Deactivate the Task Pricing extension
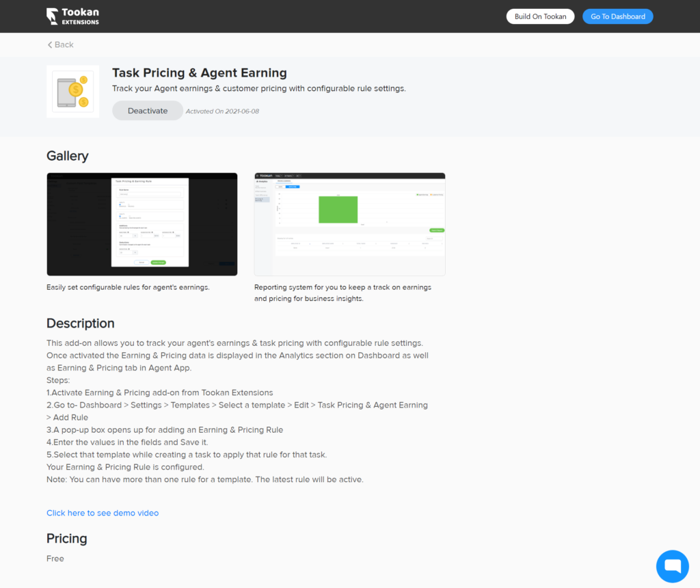Viewport: 700px width, 588px height. 148,111
